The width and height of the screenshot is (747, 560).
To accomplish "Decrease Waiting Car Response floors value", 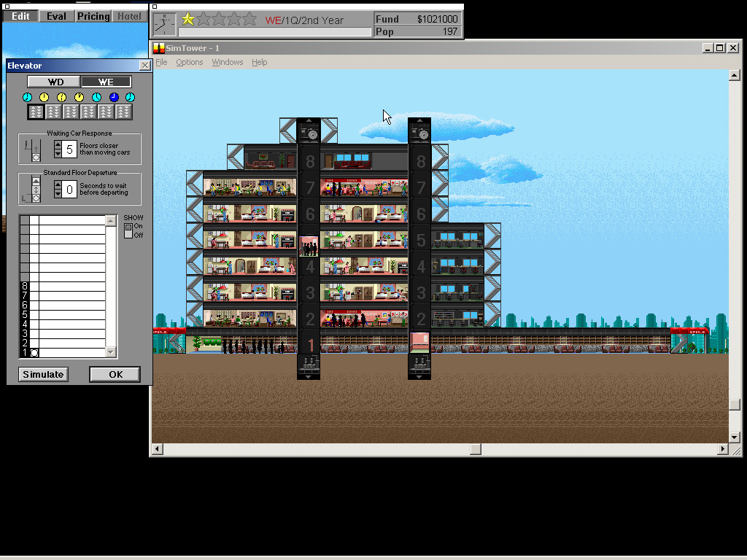I will click(x=58, y=153).
